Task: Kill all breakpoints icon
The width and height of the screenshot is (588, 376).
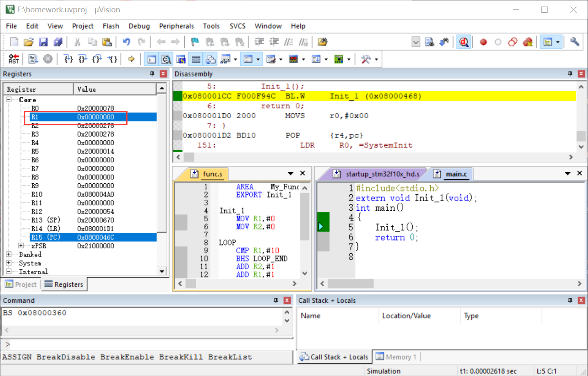Action: [528, 42]
